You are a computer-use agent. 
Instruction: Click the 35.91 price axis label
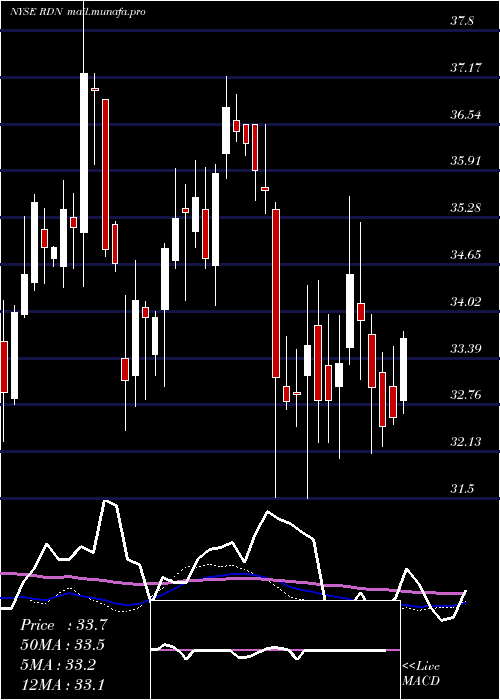tap(466, 161)
